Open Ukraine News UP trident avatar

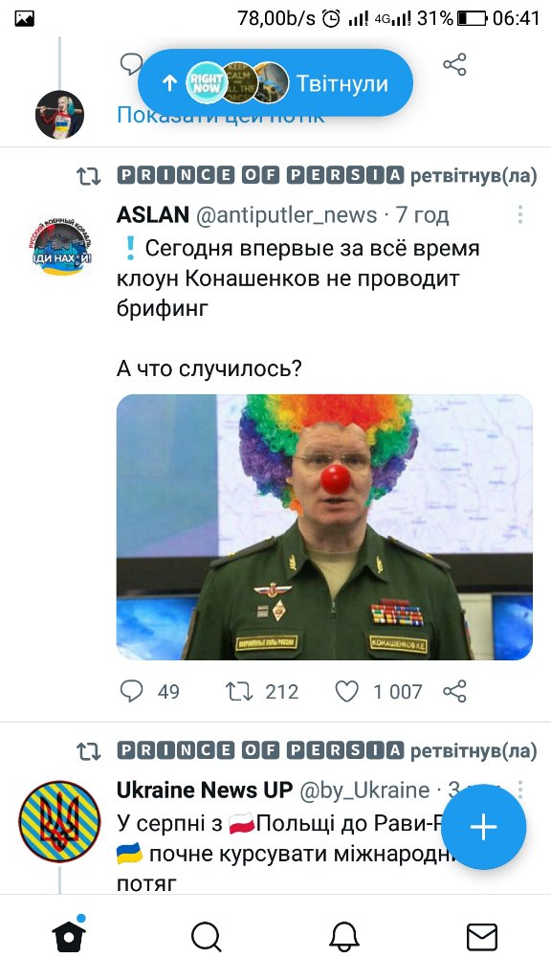[x=59, y=820]
